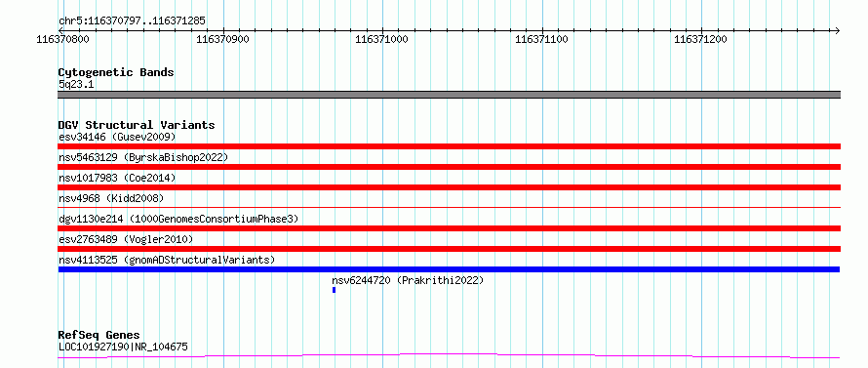Open the RefSeq Genes track title
868x368 pixels.
click(99, 336)
